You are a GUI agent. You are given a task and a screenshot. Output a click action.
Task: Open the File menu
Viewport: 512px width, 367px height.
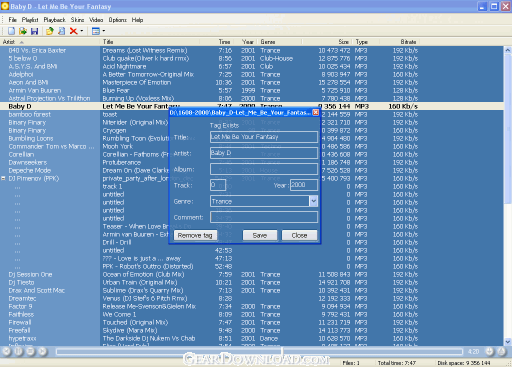(13, 20)
